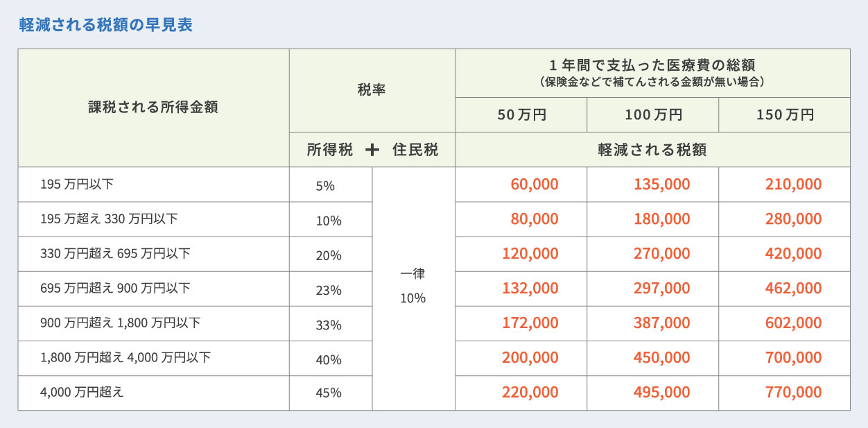Select the 330万円超え 695万円以下 row
This screenshot has width=868, height=428.
(x=434, y=254)
